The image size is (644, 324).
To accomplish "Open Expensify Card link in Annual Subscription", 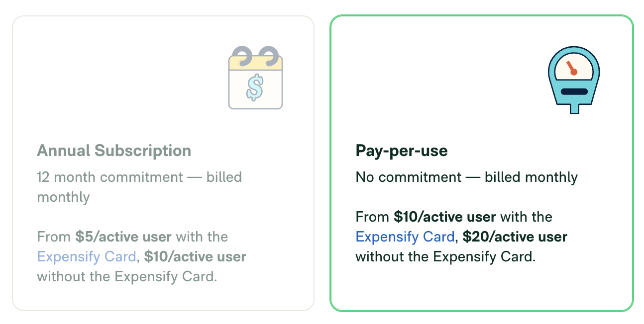I will (x=87, y=257).
